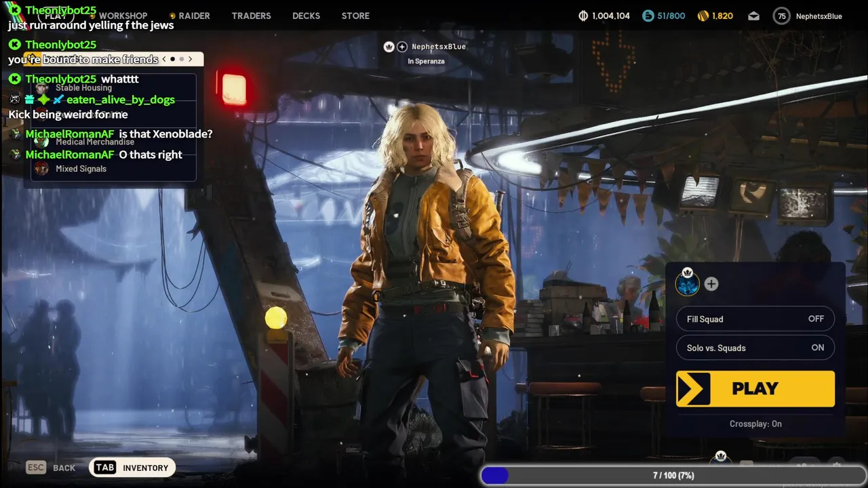
Task: Click the level 75 badge circle
Action: click(782, 16)
